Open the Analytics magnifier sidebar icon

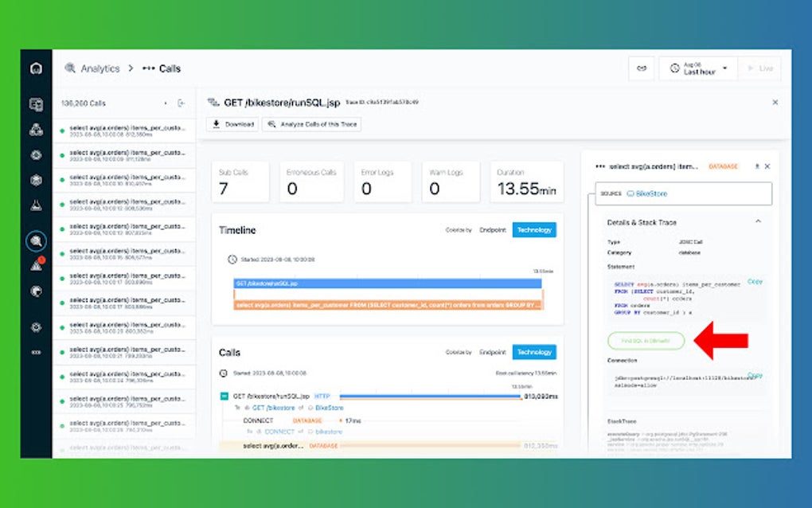(36, 240)
